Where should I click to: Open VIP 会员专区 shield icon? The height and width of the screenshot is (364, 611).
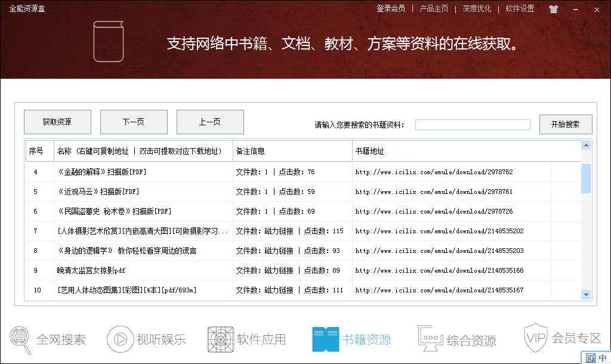tap(535, 338)
